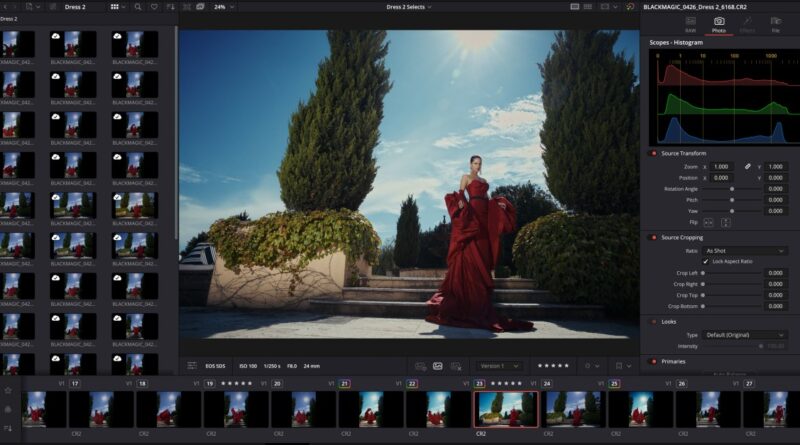Viewport: 800px width, 445px height.
Task: Open the 24% zoom level dropdown
Action: (x=221, y=7)
